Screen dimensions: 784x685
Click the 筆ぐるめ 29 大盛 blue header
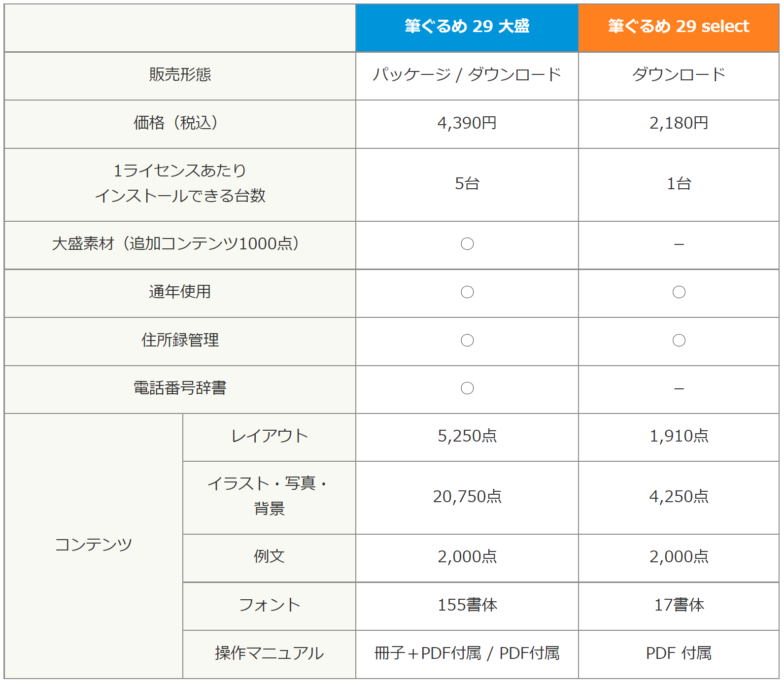(x=467, y=27)
